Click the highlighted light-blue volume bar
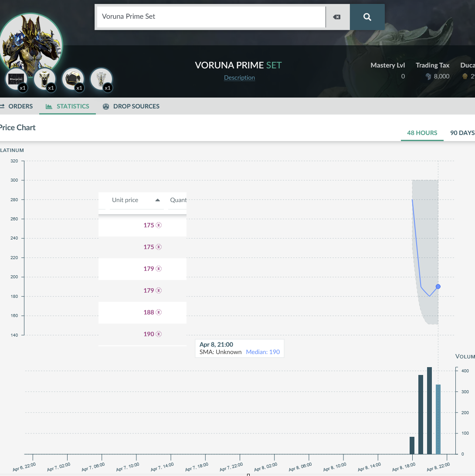Image resolution: width=475 pixels, height=476 pixels. (x=438, y=419)
